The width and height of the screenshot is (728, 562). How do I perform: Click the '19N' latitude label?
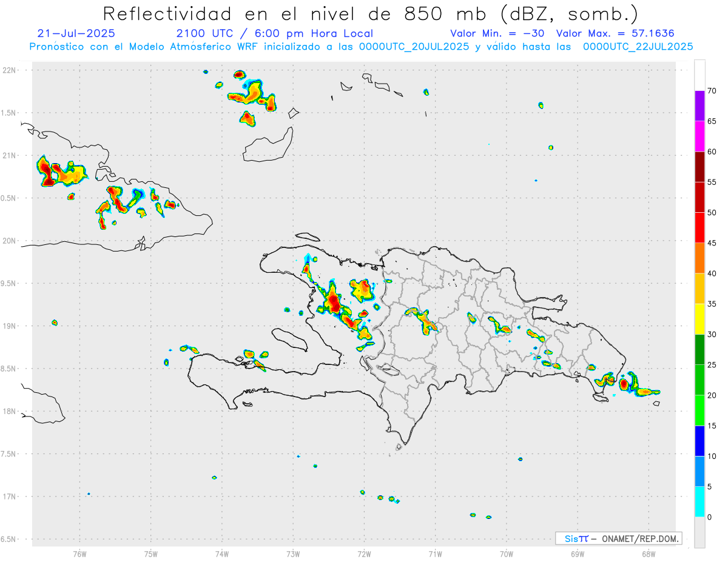tap(10, 326)
